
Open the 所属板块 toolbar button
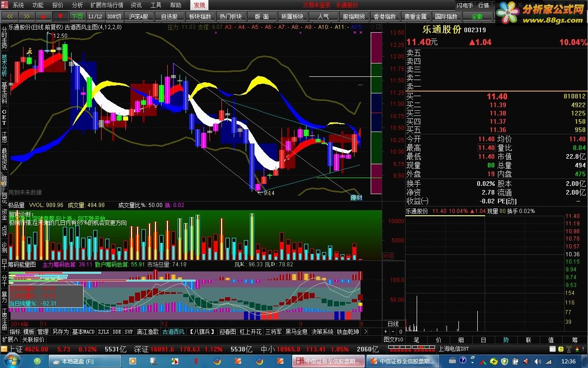[292, 16]
